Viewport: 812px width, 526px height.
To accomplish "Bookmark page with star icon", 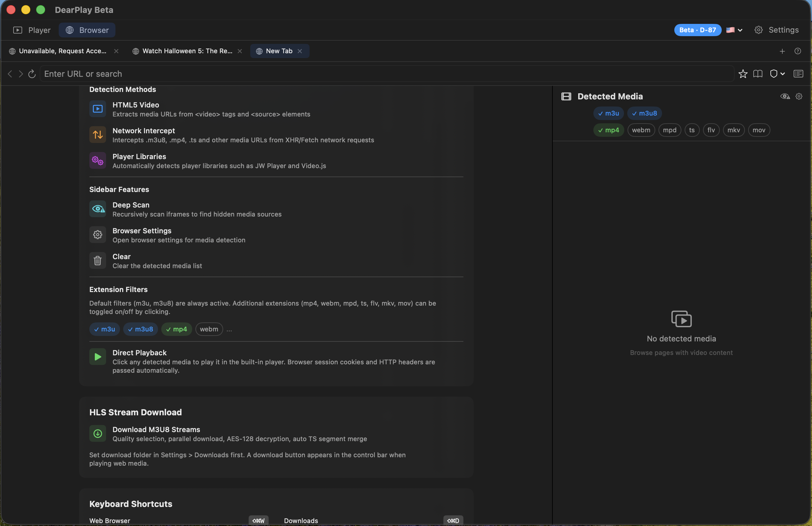I will 743,74.
